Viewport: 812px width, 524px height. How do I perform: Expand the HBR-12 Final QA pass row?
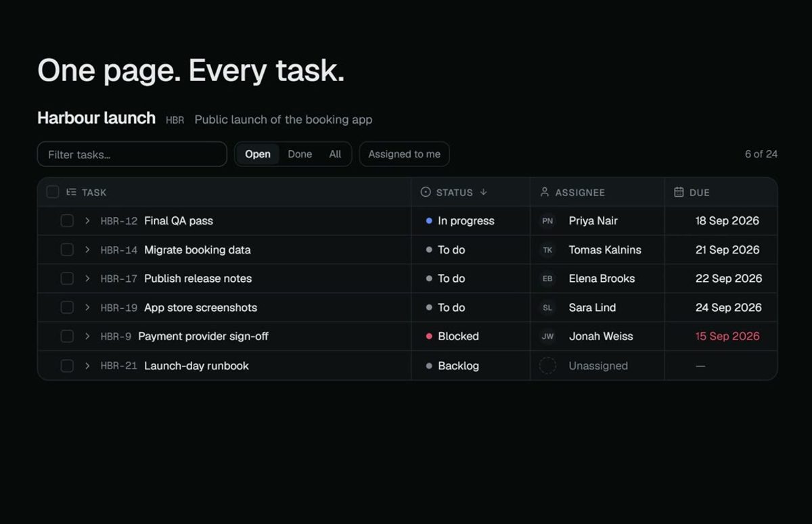click(x=87, y=220)
